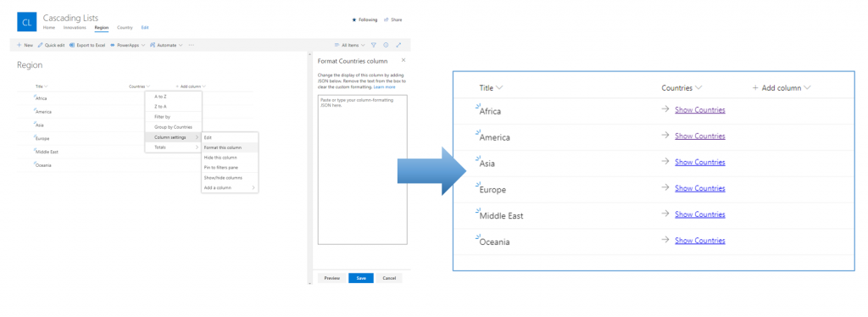This screenshot has width=868, height=317.
Task: Switch to the Country navigation tab
Action: click(x=125, y=28)
